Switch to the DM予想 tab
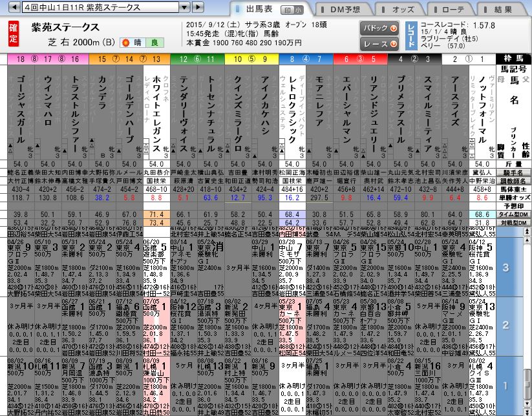 (x=345, y=10)
